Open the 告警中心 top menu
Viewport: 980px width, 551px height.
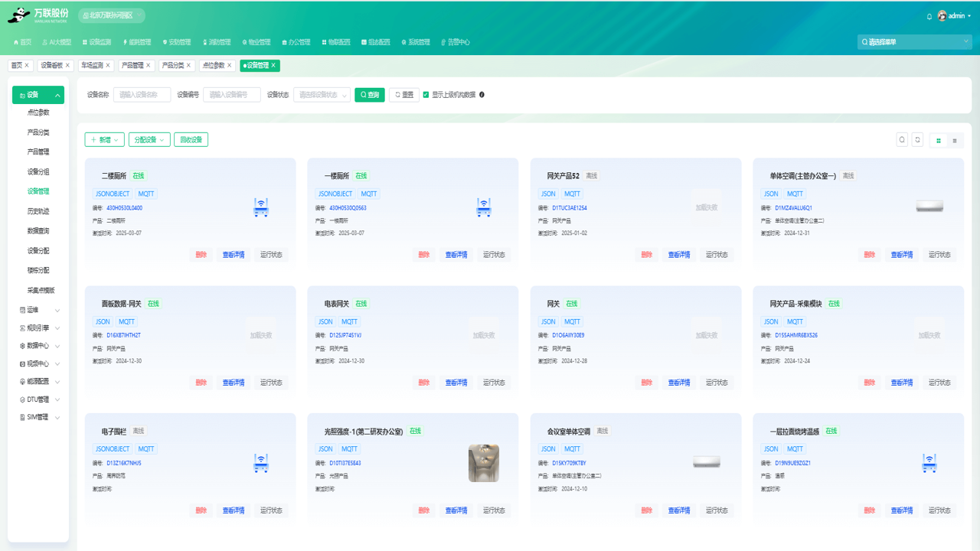(456, 42)
